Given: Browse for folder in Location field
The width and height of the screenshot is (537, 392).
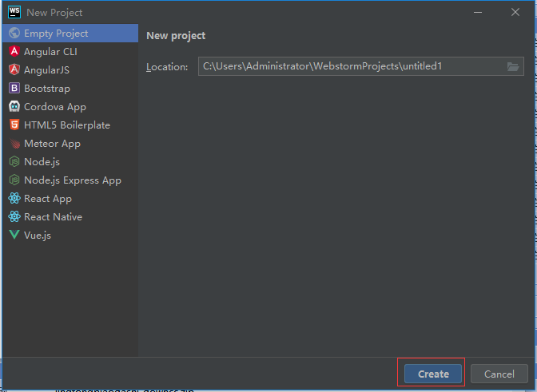Looking at the screenshot, I should [x=513, y=67].
